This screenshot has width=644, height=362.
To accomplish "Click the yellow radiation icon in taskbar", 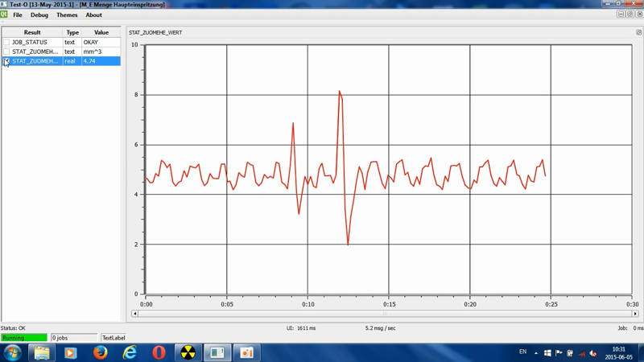I will pyautogui.click(x=188, y=352).
